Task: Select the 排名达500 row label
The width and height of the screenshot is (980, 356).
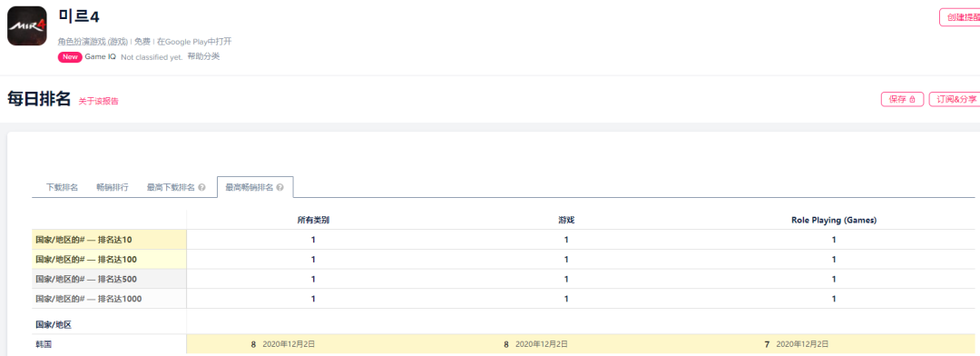Action: [x=109, y=279]
